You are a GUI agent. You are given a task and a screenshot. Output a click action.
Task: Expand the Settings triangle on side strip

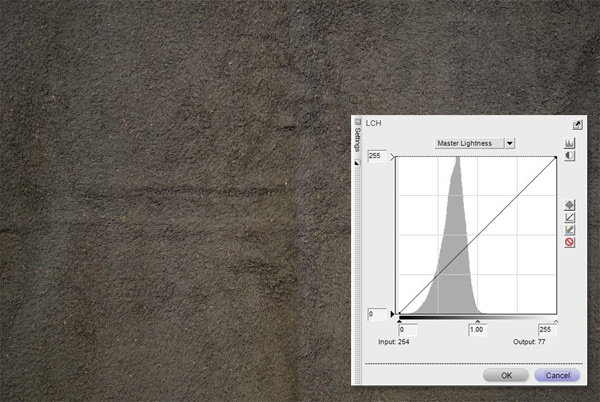click(357, 163)
